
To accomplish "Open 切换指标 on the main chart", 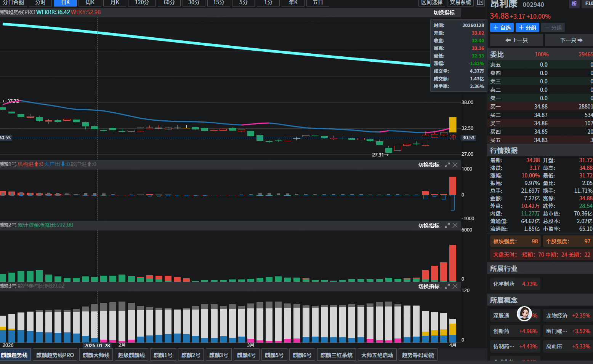I will [x=444, y=13].
